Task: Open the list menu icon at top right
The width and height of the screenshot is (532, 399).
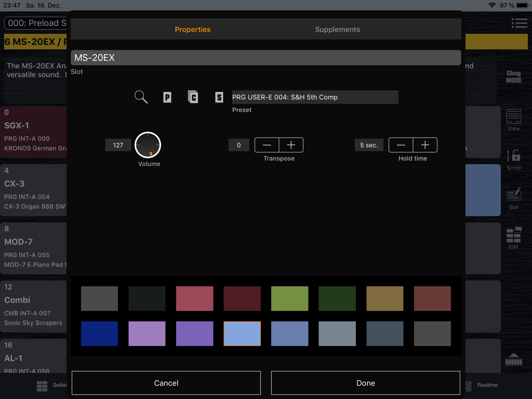Action: coord(520,23)
